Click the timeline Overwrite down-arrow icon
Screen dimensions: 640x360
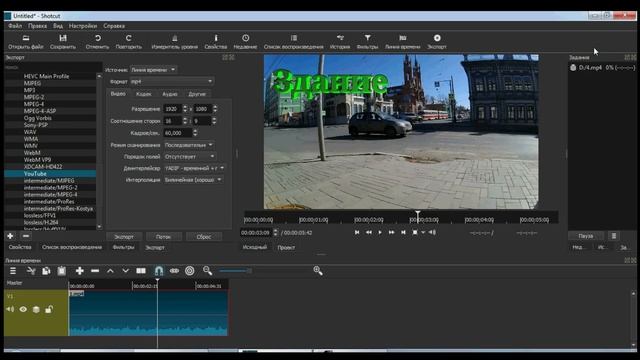click(126, 271)
